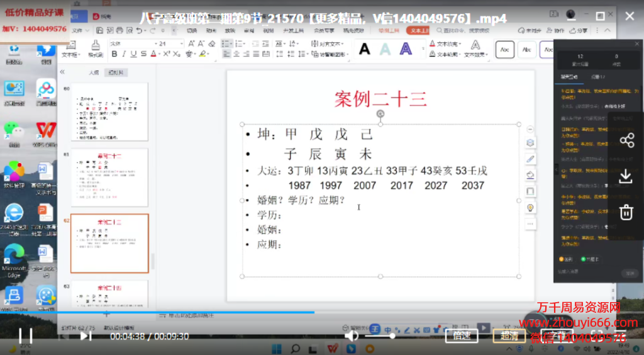The height and width of the screenshot is (355, 644).
Task: Adjust the video volume slider
Action: point(380,336)
